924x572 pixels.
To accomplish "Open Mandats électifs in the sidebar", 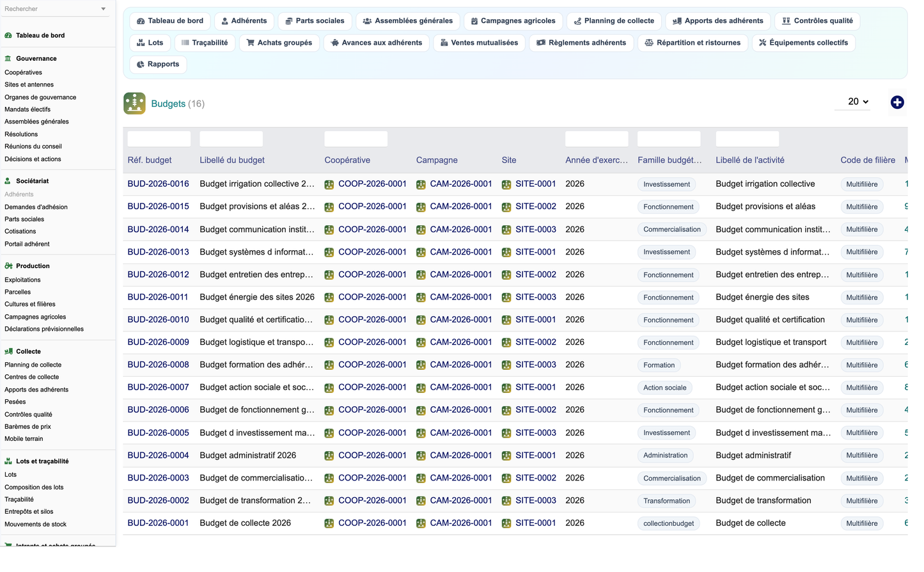I will point(27,110).
